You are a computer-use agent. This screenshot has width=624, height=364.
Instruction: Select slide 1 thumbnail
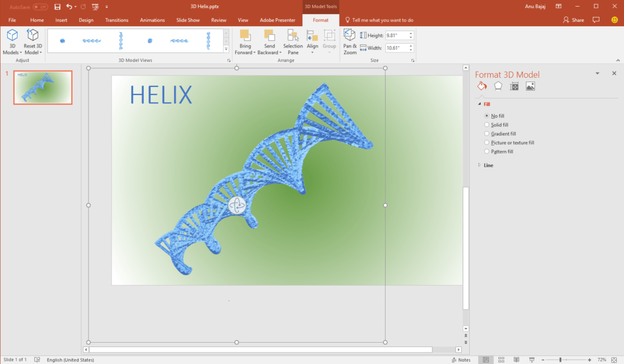point(43,88)
